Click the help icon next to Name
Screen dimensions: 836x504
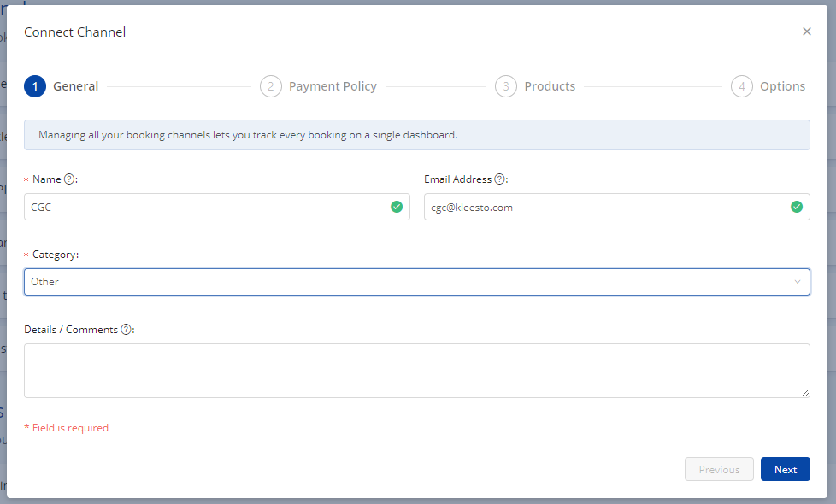tap(70, 179)
